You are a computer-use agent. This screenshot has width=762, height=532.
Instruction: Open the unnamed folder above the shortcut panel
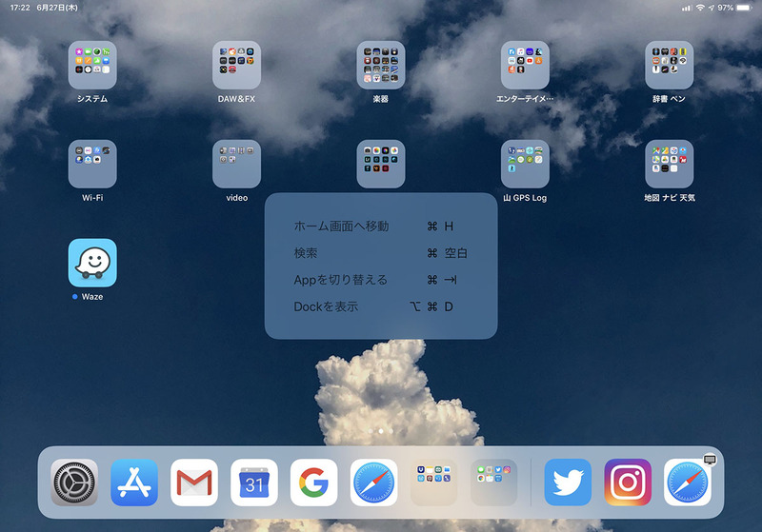[x=380, y=164]
